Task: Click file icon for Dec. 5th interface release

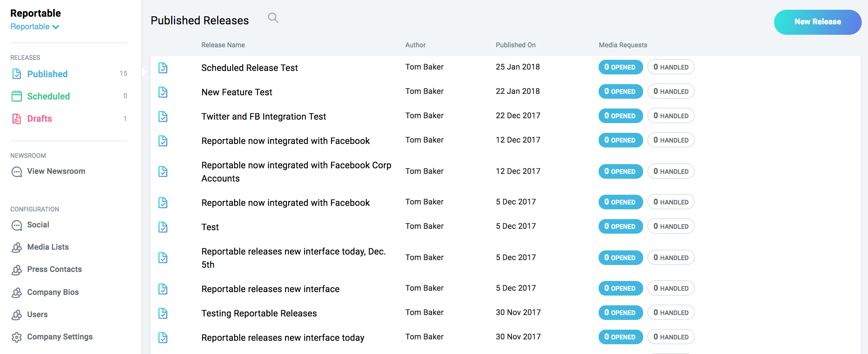Action: click(163, 258)
